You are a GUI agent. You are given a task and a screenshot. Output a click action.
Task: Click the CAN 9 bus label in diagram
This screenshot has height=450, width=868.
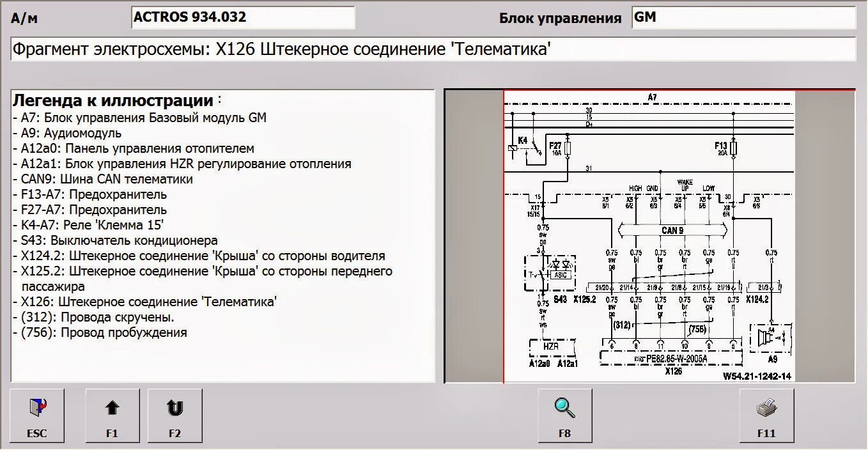[672, 230]
